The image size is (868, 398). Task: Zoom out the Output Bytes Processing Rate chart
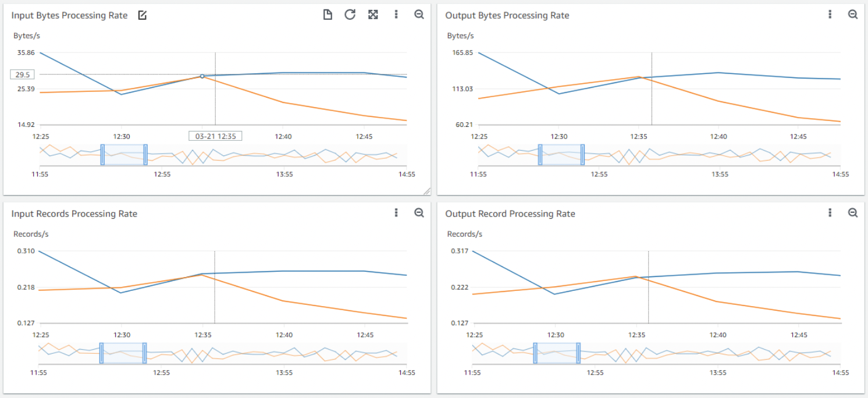tap(853, 14)
